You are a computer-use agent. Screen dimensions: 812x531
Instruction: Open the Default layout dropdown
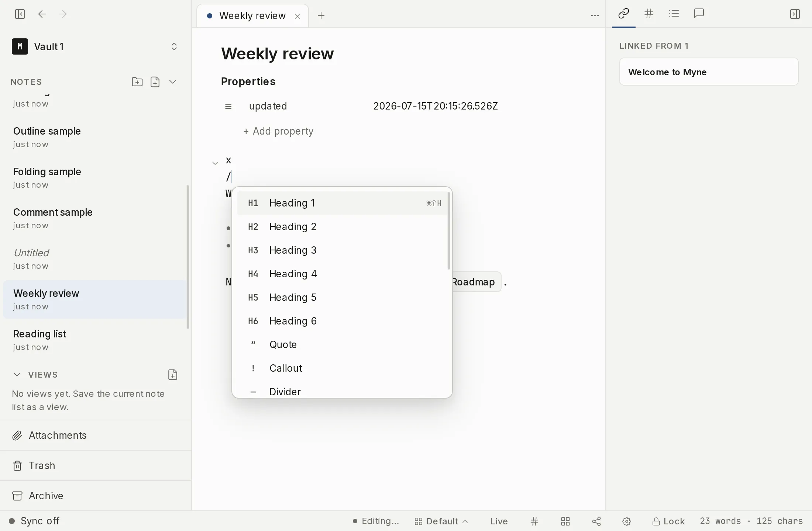pyautogui.click(x=441, y=521)
